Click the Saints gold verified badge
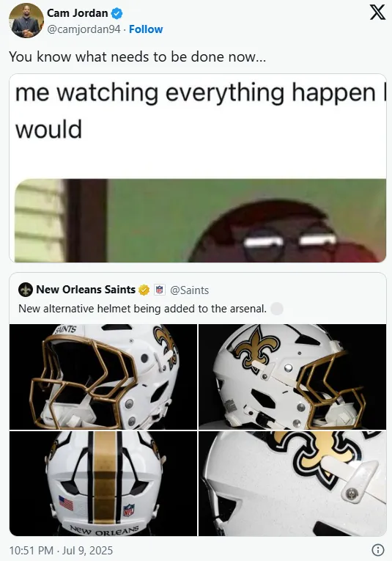 pos(144,290)
